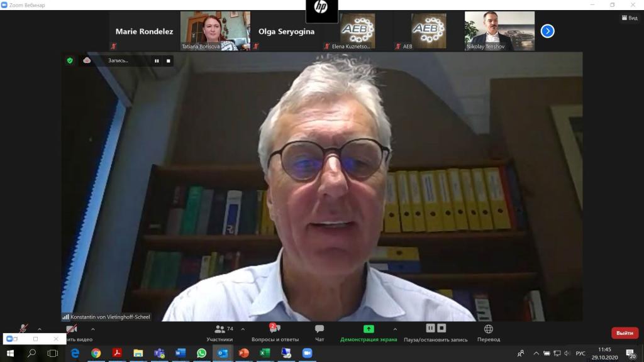
Task: Select Olga Seryogina participant tile
Action: tap(286, 31)
